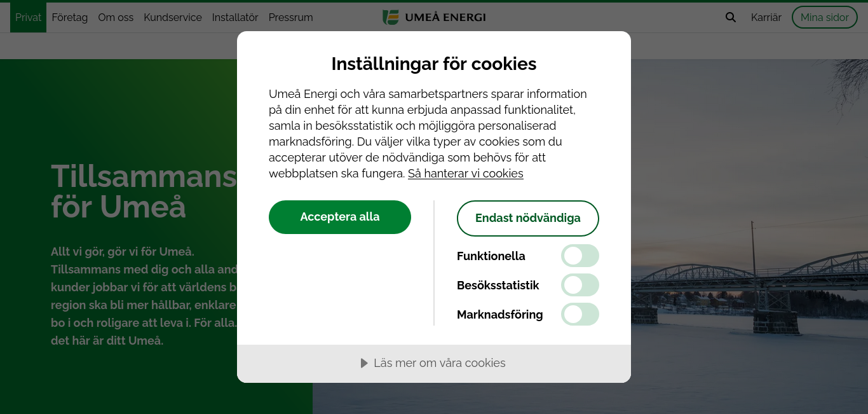Open Kundservice in the navigation

pyautogui.click(x=173, y=18)
